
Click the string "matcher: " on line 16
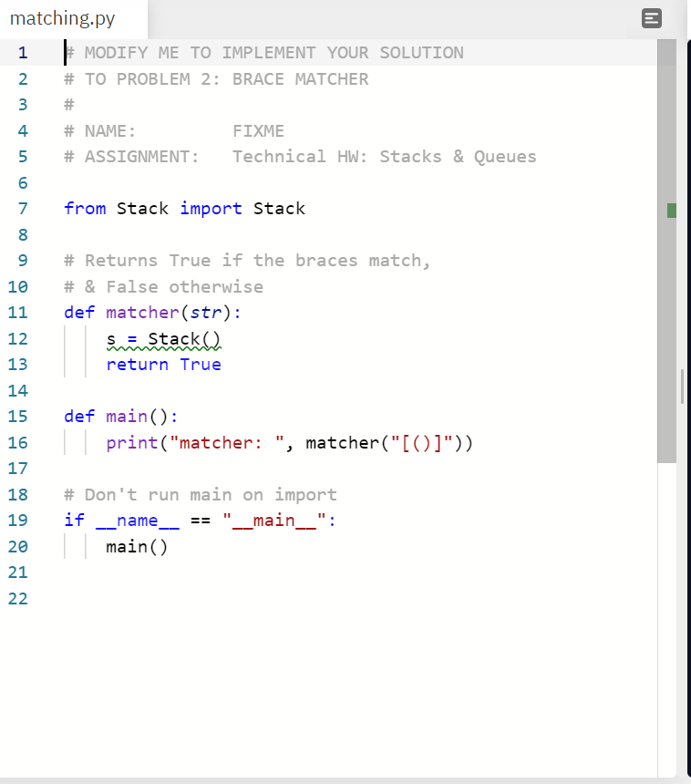pos(227,443)
